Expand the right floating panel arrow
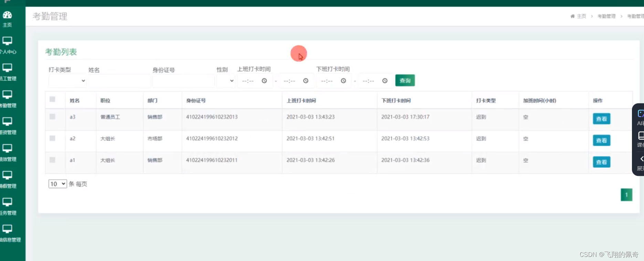This screenshot has width=644, height=261. click(x=642, y=159)
